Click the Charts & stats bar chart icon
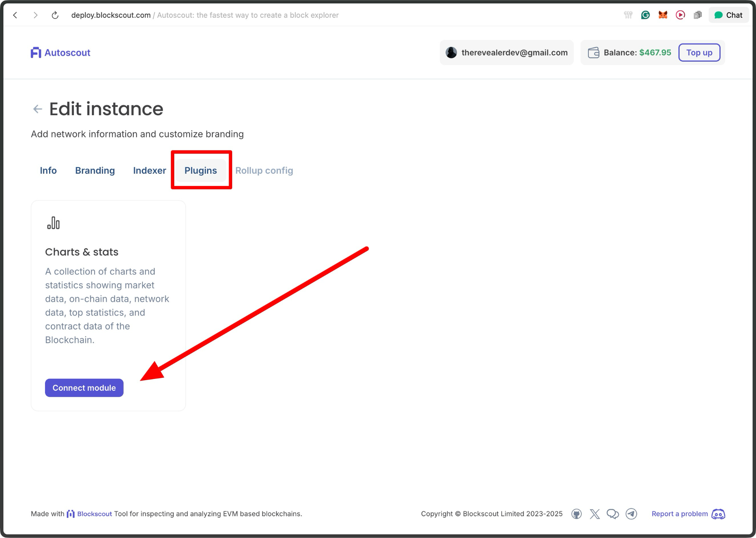The image size is (756, 538). [53, 223]
